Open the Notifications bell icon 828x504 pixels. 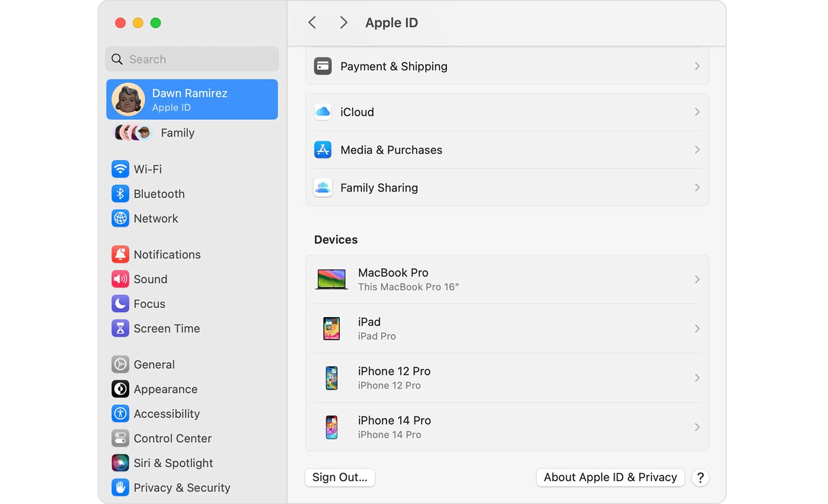tap(120, 255)
